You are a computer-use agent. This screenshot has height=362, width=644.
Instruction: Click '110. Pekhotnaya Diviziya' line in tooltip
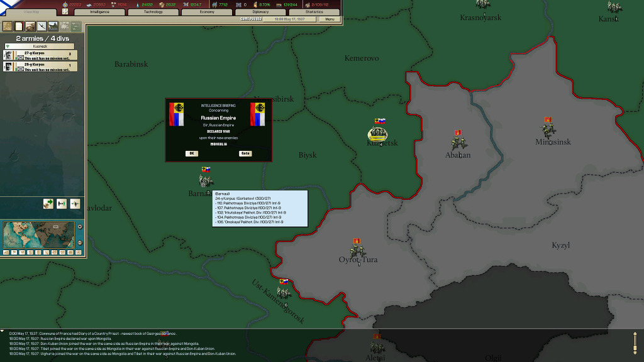248,203
